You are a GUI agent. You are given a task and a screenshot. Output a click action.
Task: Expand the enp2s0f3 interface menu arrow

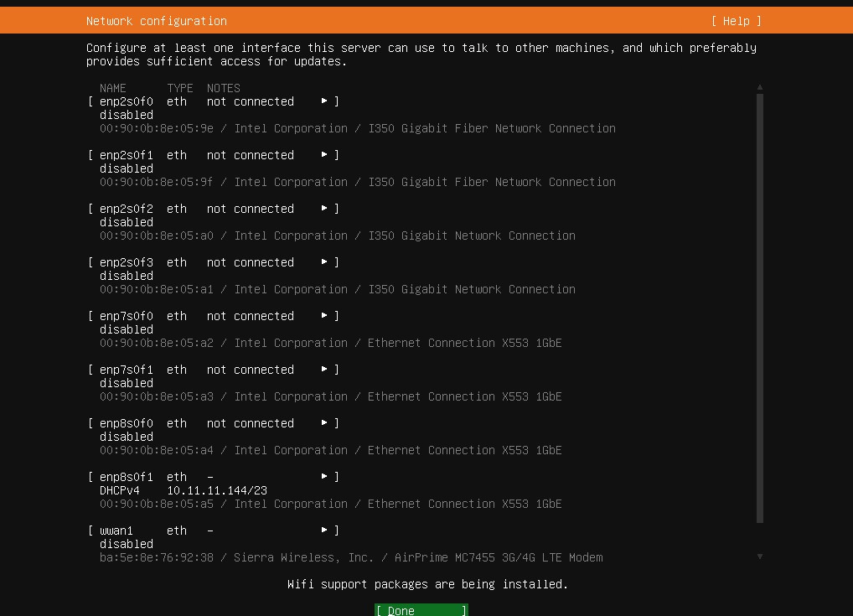(324, 262)
